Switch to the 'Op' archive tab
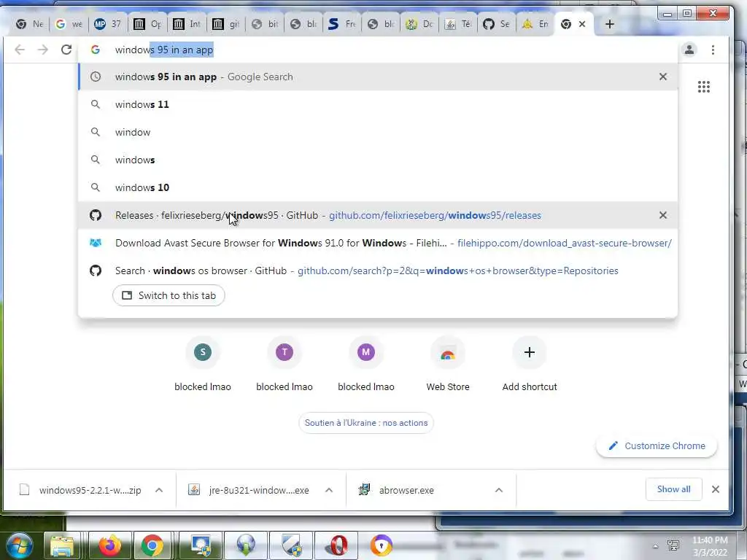747x560 pixels. click(147, 24)
